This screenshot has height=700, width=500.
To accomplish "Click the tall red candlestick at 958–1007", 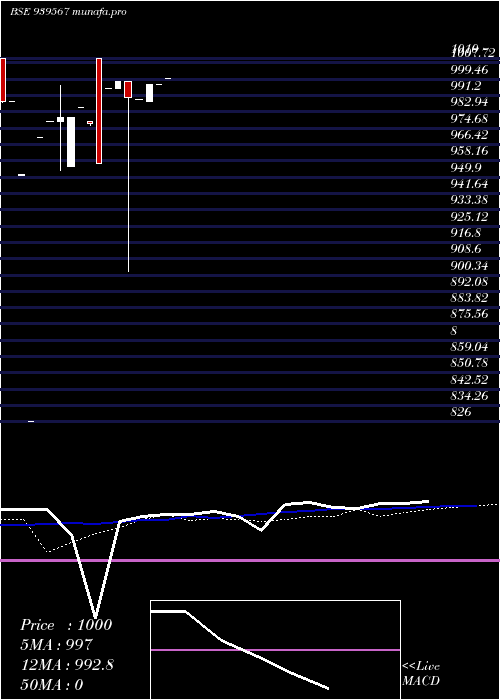I will [99, 111].
